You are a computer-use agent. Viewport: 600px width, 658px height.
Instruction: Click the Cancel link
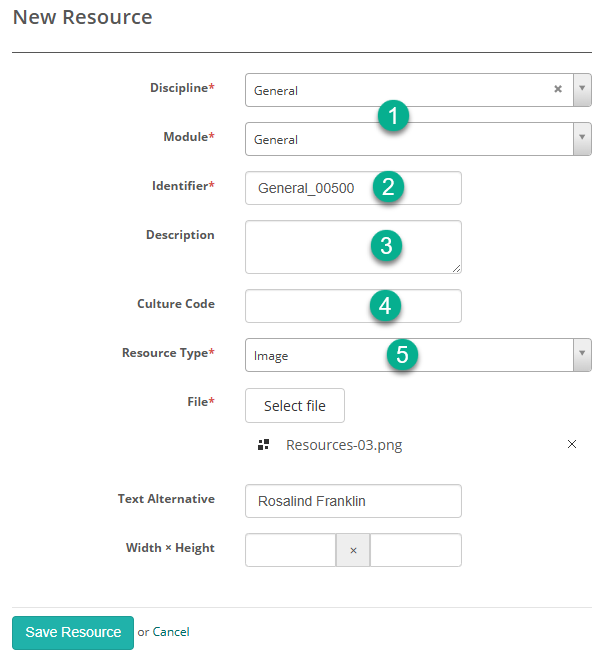click(x=171, y=632)
